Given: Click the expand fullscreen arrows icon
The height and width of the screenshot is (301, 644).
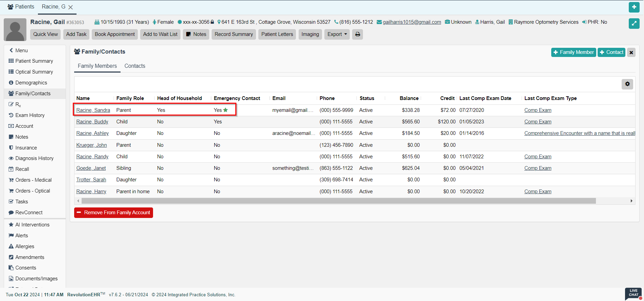Looking at the screenshot, I should click(634, 23).
